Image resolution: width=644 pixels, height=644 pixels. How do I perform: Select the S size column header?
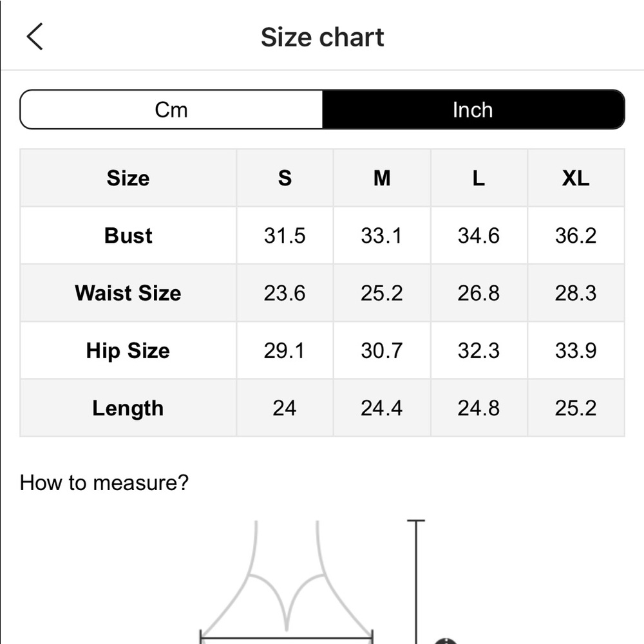285,178
